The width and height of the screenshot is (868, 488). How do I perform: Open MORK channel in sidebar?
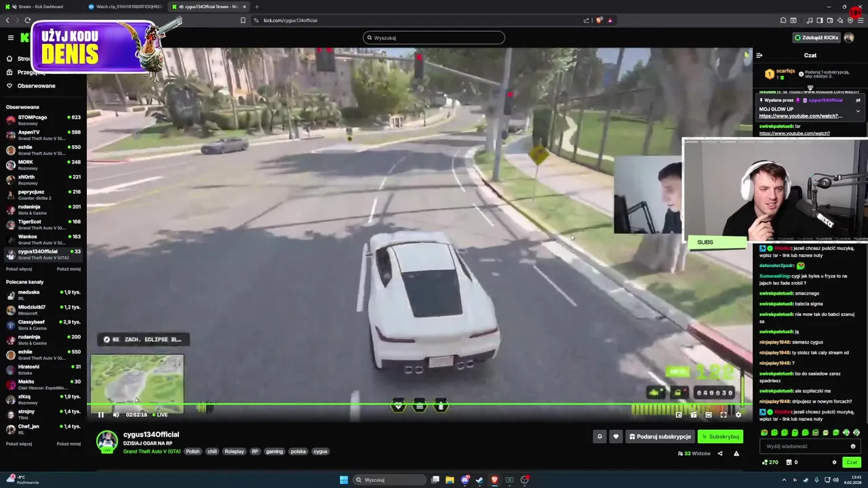pyautogui.click(x=43, y=165)
